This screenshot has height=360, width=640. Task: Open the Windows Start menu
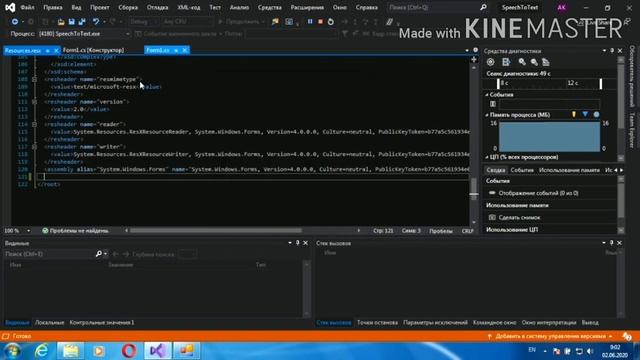pyautogui.click(x=13, y=351)
